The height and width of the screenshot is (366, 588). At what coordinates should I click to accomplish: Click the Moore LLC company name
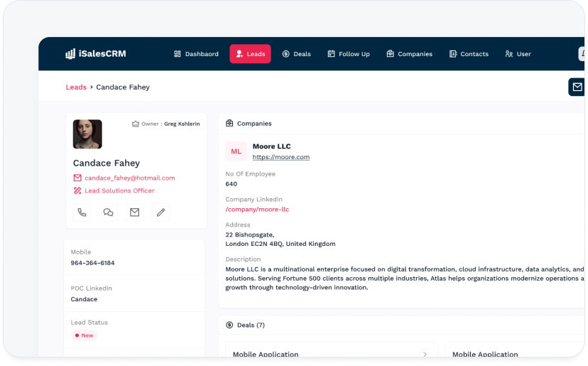coord(271,146)
